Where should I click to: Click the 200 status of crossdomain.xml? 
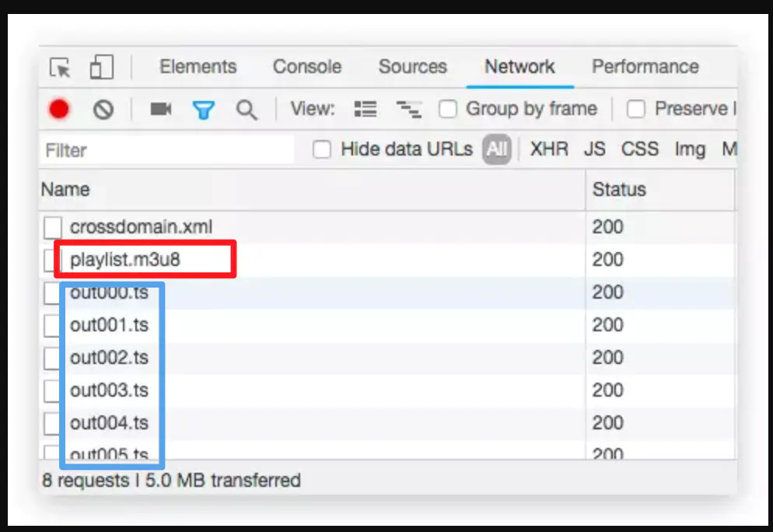608,227
